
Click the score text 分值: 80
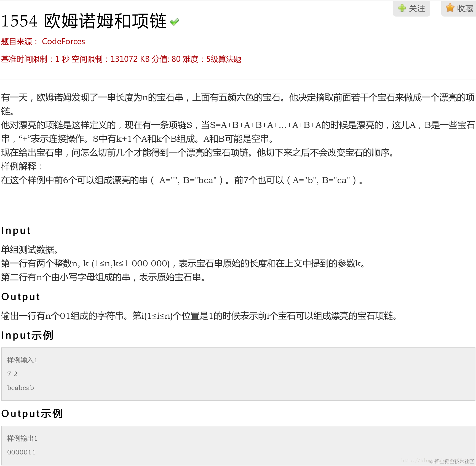tap(166, 59)
